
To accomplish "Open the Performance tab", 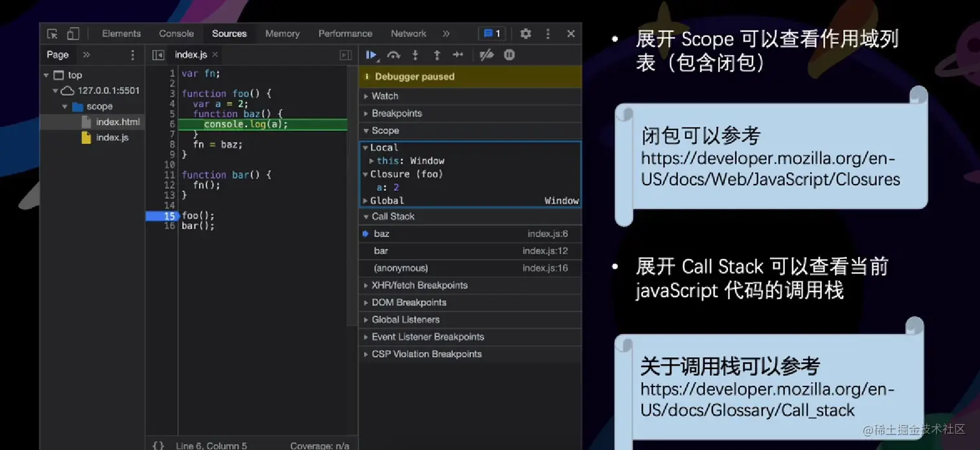I will [345, 34].
